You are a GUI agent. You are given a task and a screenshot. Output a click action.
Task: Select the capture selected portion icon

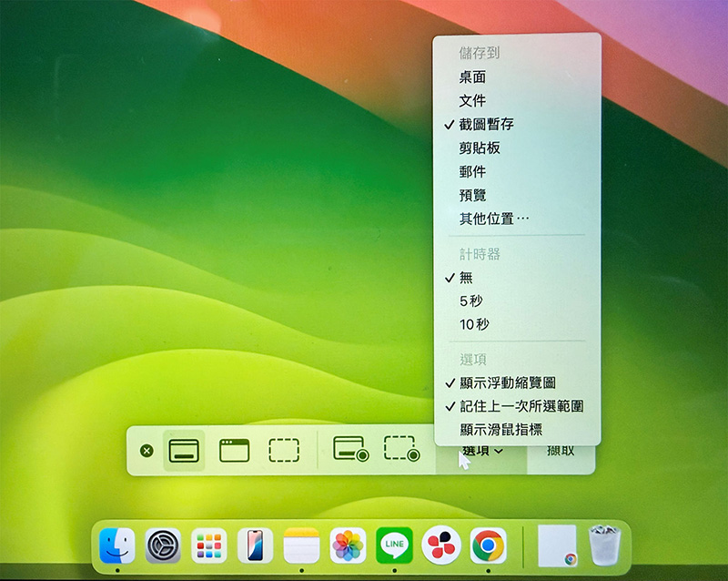click(284, 450)
